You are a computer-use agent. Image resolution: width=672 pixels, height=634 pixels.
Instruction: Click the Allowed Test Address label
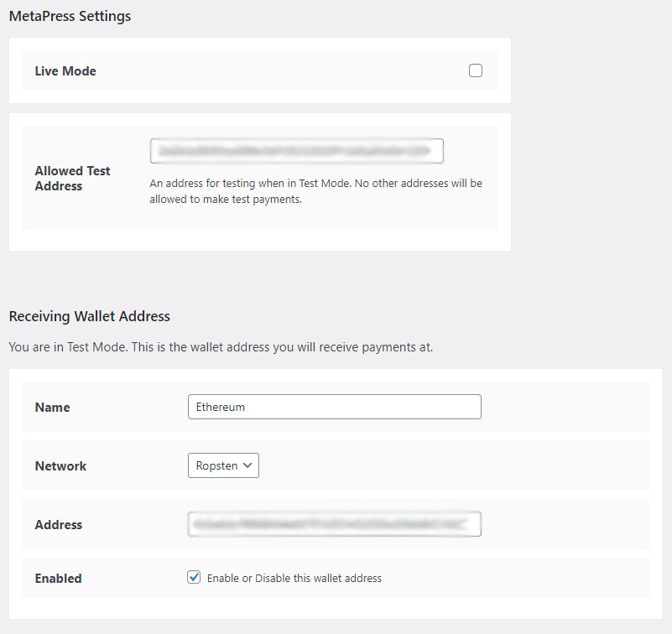click(x=72, y=179)
